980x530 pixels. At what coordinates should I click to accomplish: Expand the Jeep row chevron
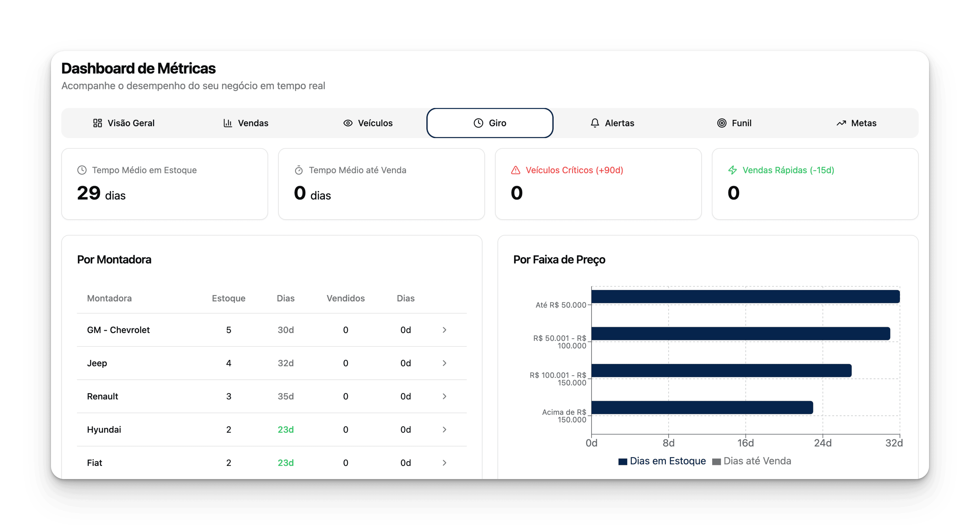click(444, 363)
